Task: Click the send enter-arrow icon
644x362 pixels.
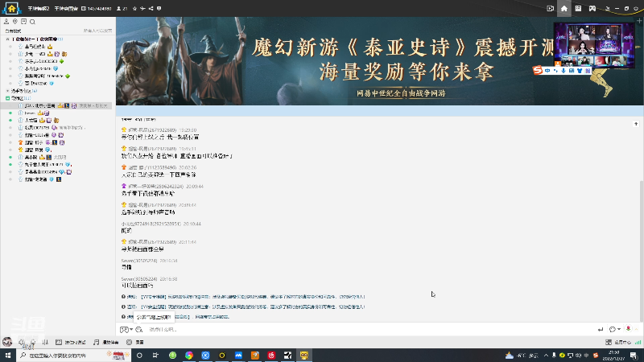Action: [601, 329]
